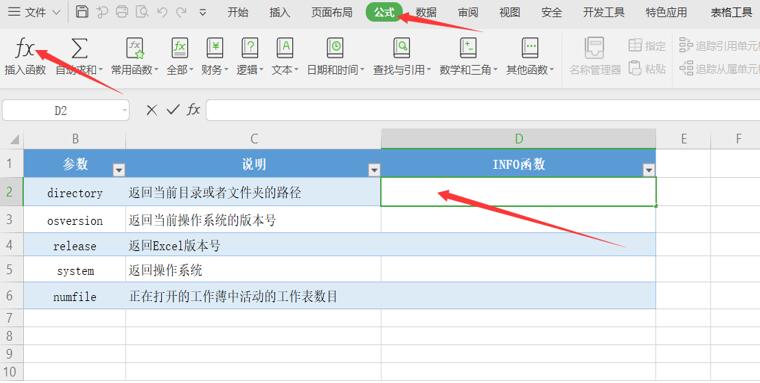The height and width of the screenshot is (383, 760).
Task: Open the Other functions (其他函数) icon
Action: [530, 48]
